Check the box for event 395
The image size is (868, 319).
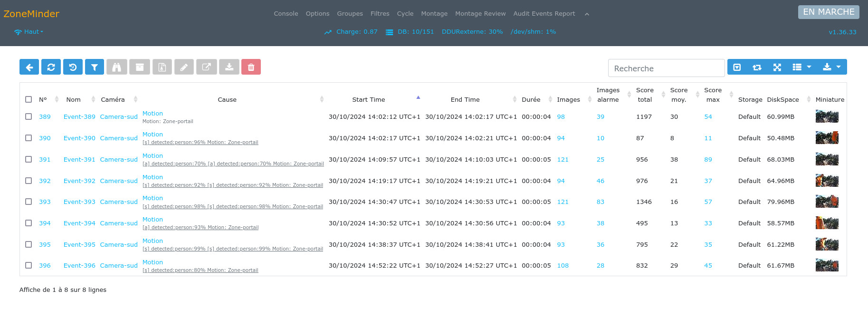(29, 244)
